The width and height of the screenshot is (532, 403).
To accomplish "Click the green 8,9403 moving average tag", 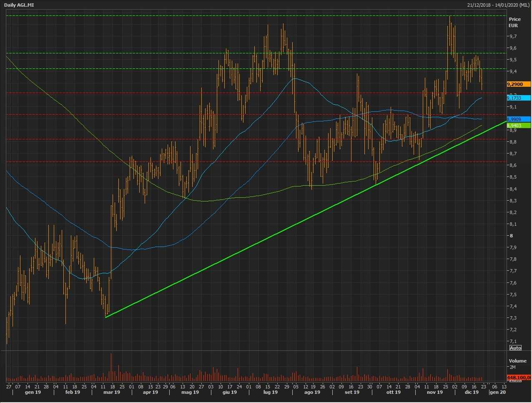I will tap(518, 125).
